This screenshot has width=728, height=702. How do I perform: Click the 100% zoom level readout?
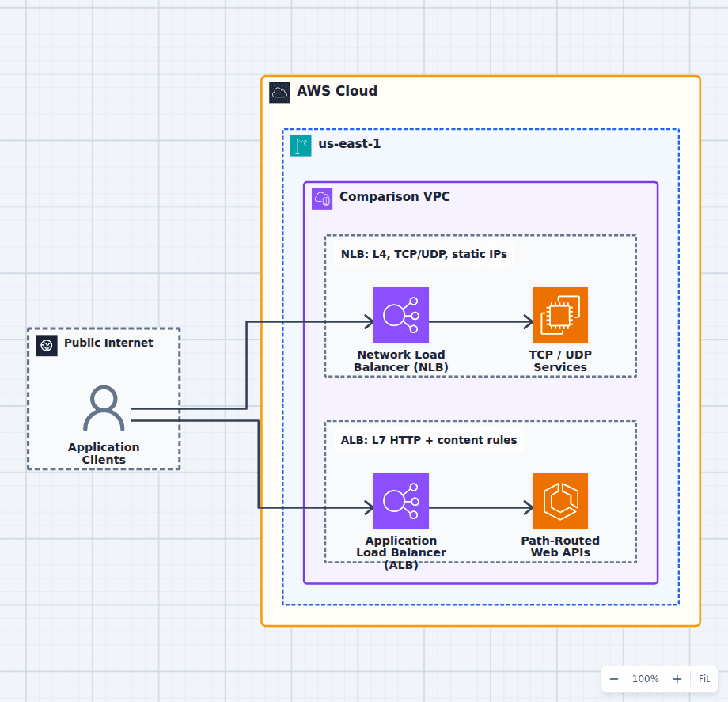646,679
